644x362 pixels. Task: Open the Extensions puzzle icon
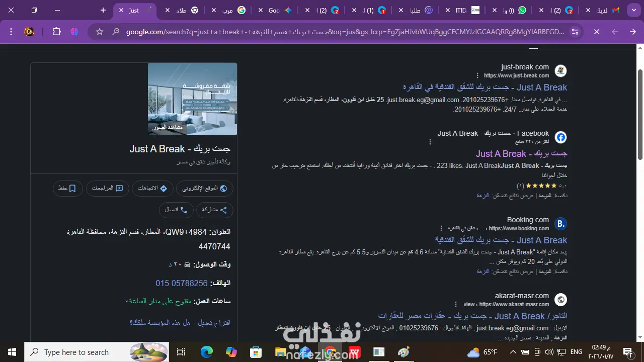click(x=56, y=32)
